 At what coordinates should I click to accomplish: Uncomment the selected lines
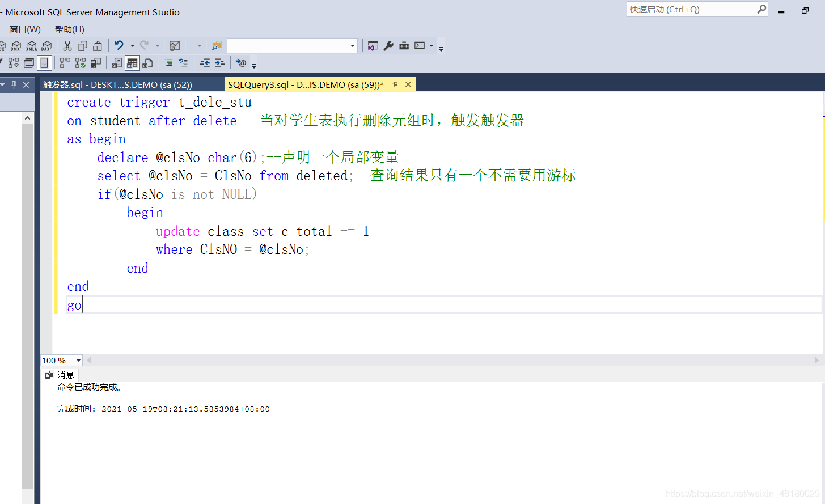[x=183, y=63]
